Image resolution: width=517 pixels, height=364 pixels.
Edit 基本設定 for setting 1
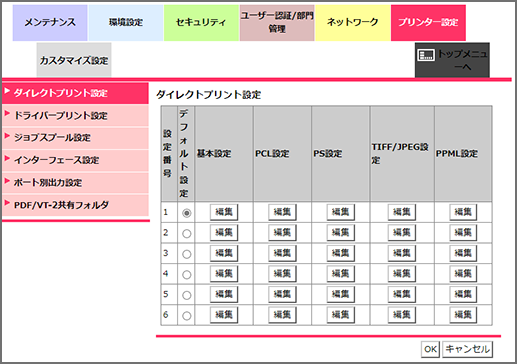[x=224, y=212]
